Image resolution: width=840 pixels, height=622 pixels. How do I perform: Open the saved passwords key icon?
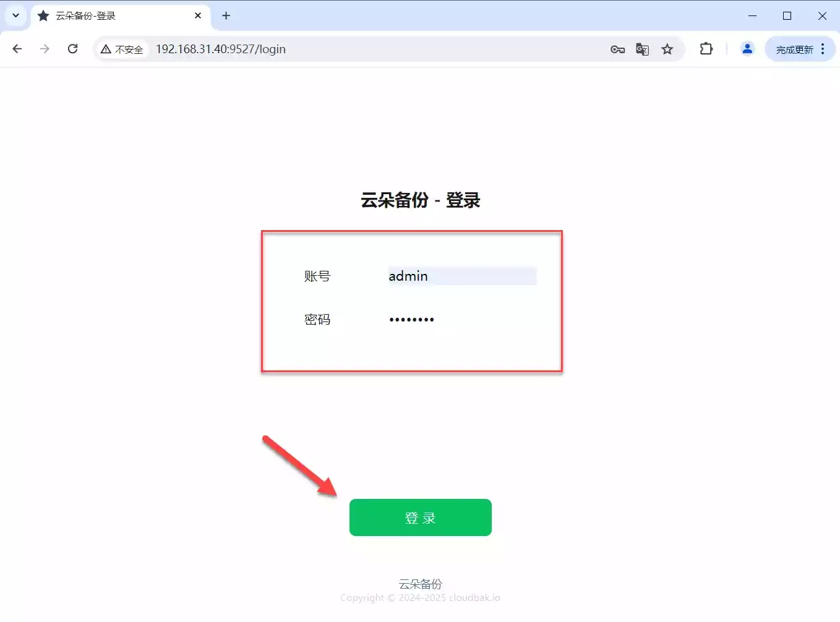pyautogui.click(x=617, y=49)
